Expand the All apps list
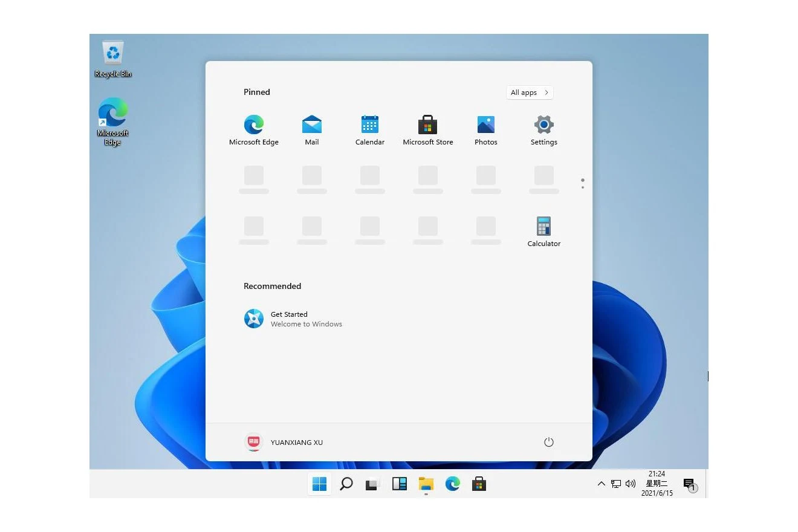Image resolution: width=798 pixels, height=532 pixels. pos(530,92)
